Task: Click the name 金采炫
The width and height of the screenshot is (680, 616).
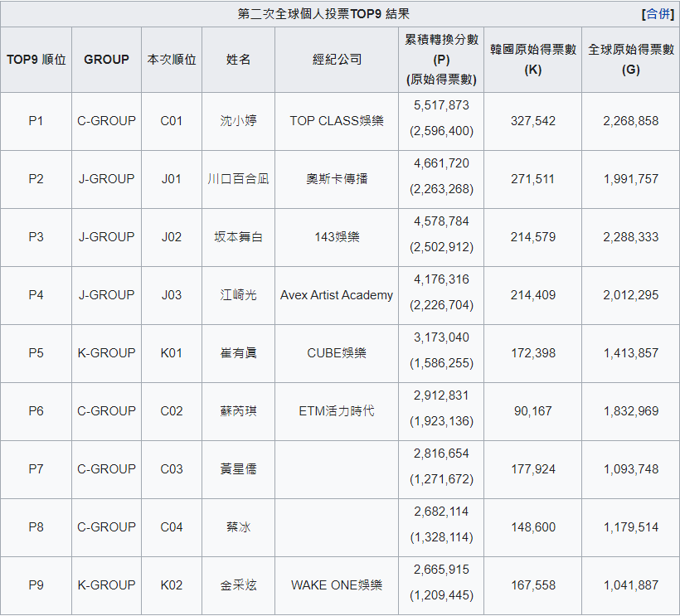Action: [238, 585]
